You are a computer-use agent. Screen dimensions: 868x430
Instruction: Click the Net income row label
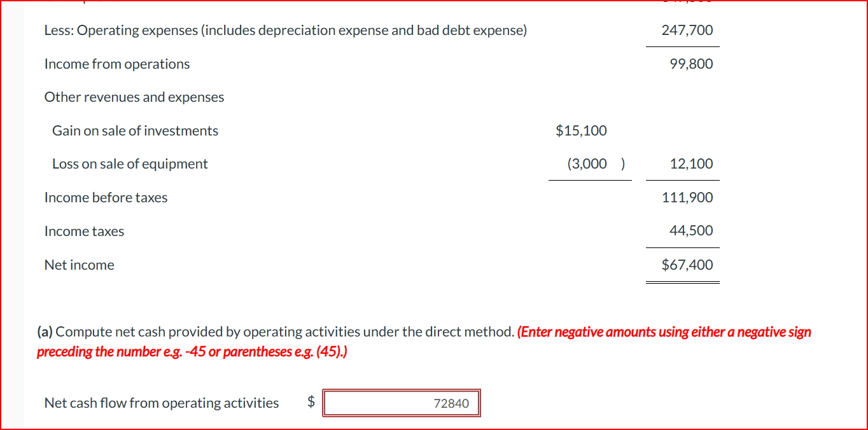[79, 265]
